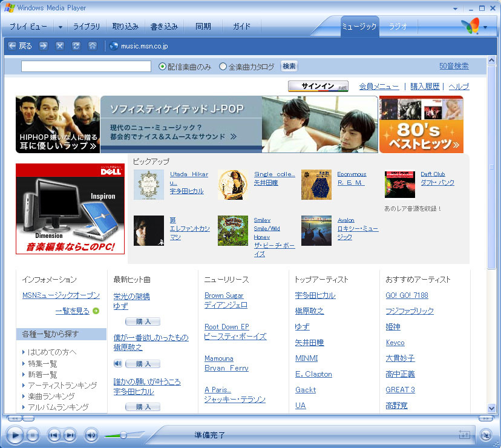
Task: Start playback with the Play button
Action: (15, 435)
